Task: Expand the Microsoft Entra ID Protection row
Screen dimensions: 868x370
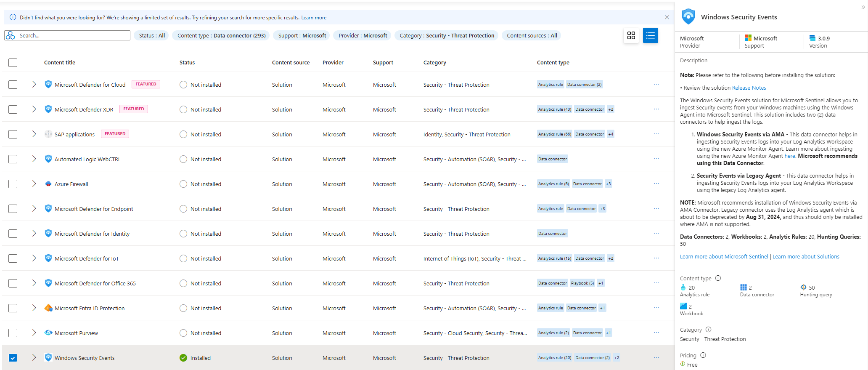Action: [x=34, y=308]
